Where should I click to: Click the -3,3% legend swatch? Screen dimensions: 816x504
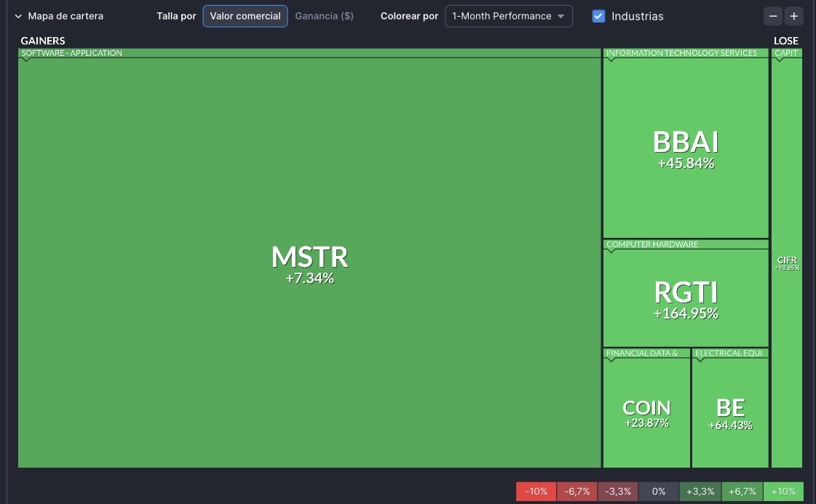tap(618, 492)
